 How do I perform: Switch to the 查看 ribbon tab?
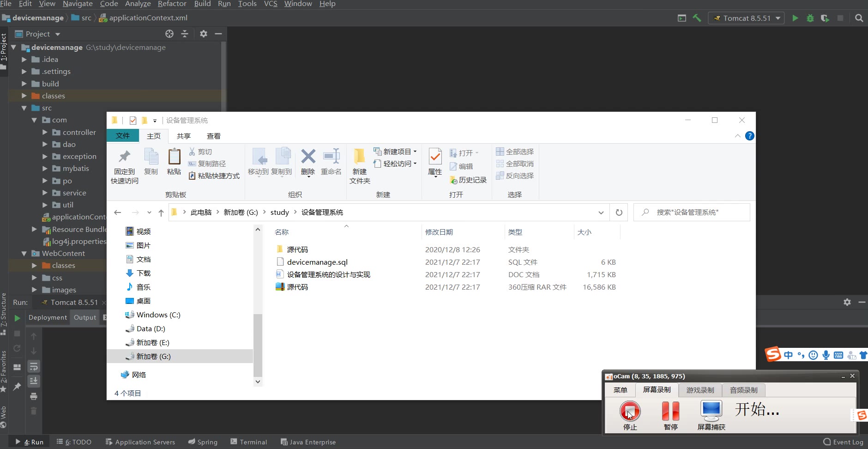tap(213, 136)
